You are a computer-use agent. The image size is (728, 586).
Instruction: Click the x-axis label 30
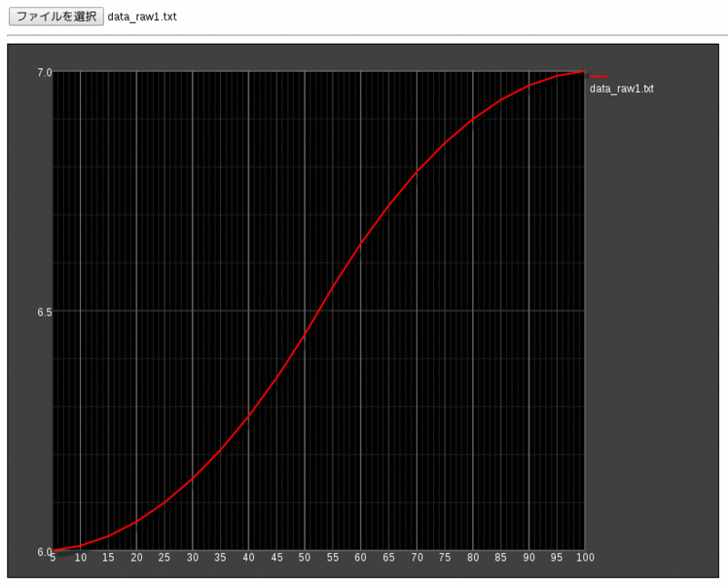click(x=193, y=557)
